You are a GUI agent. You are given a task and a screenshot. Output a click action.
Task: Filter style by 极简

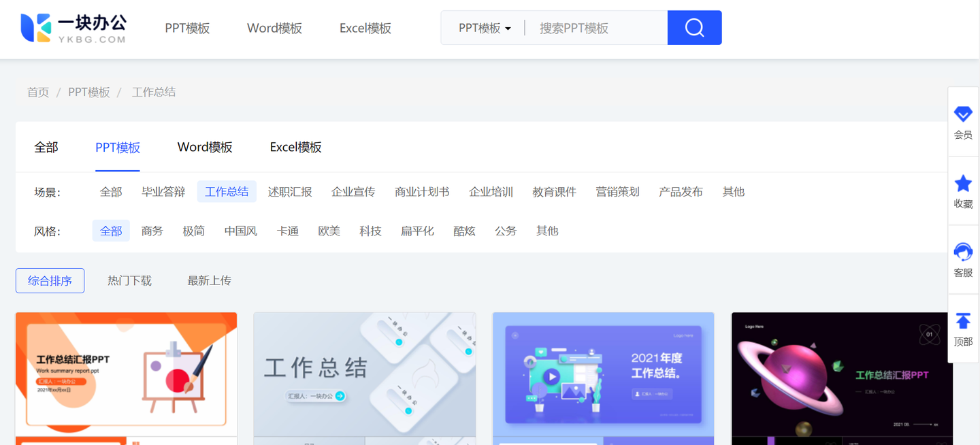click(194, 231)
